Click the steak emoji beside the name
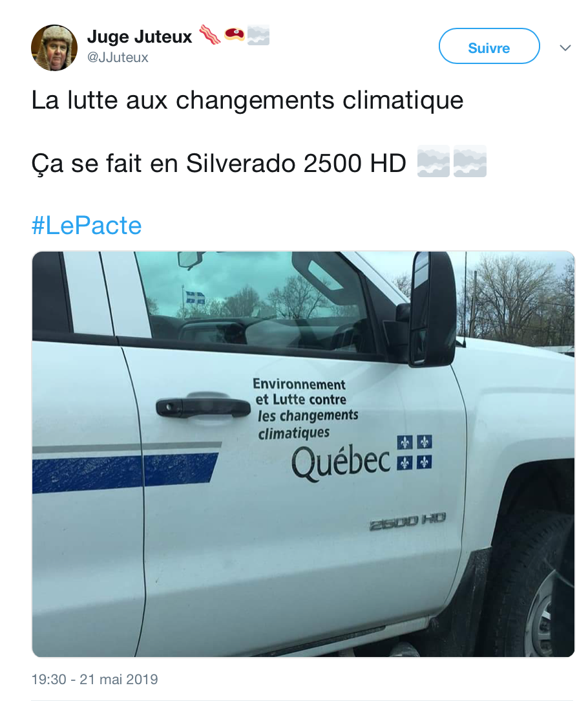588x701 pixels. click(234, 34)
